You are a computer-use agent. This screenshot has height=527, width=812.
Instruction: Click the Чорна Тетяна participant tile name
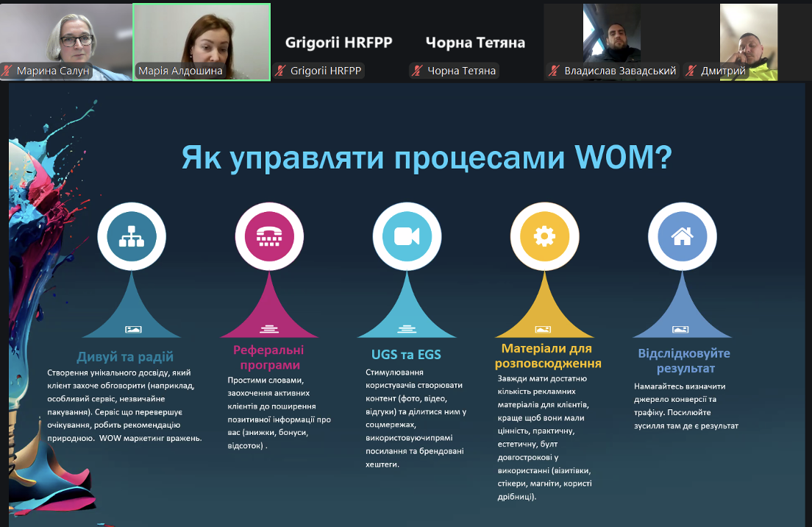(475, 43)
